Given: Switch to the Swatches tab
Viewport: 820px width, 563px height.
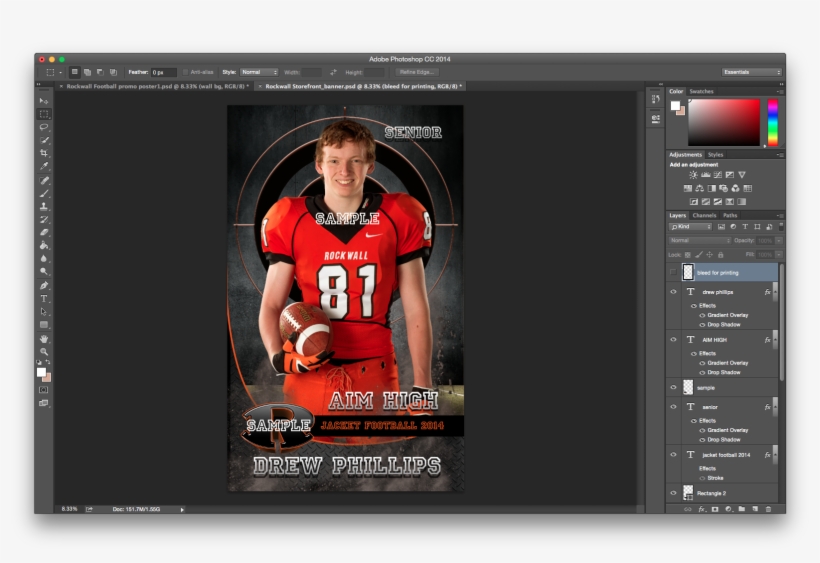Looking at the screenshot, I should [701, 91].
